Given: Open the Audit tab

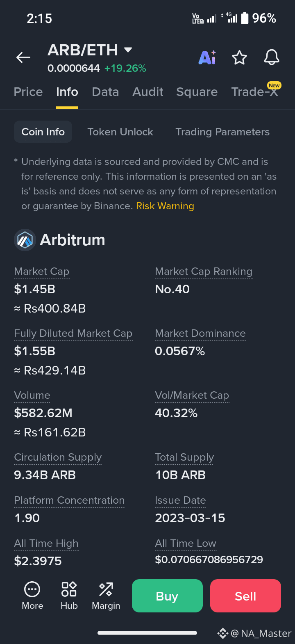Looking at the screenshot, I should pos(148,92).
